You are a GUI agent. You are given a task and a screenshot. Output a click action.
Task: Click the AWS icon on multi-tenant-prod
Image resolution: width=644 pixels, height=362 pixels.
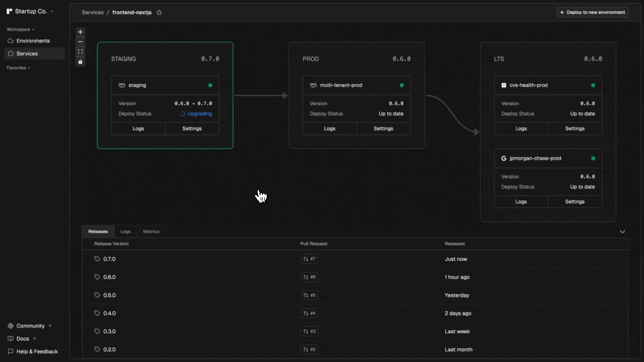click(x=313, y=85)
